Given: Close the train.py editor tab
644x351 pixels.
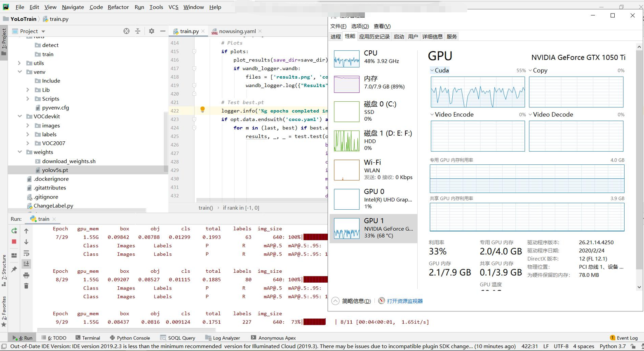Looking at the screenshot, I should [x=203, y=31].
